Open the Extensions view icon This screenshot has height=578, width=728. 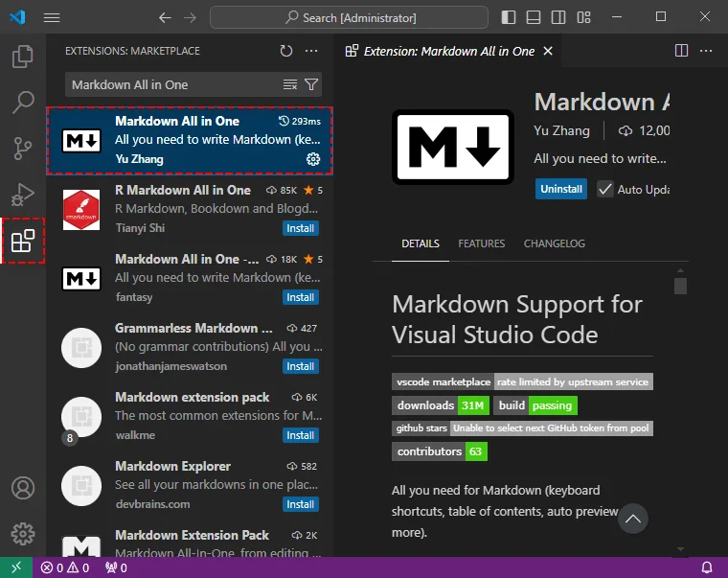pyautogui.click(x=23, y=241)
